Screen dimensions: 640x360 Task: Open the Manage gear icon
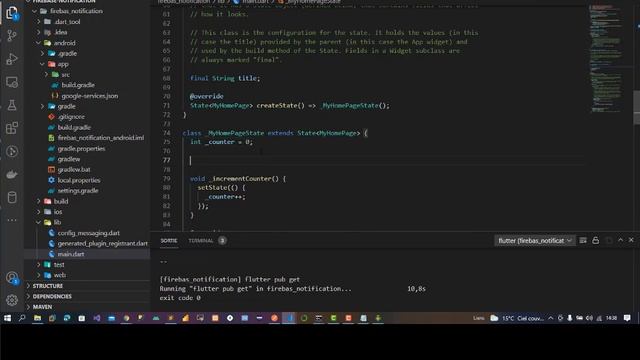(12, 300)
